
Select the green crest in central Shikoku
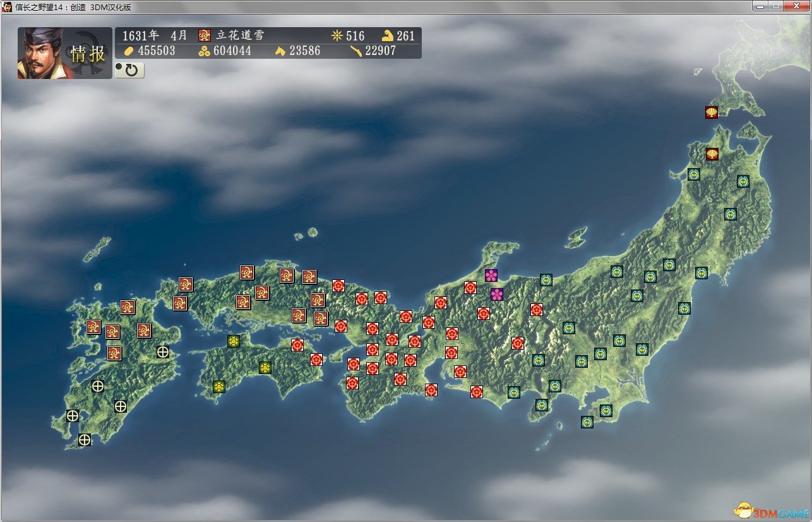265,367
